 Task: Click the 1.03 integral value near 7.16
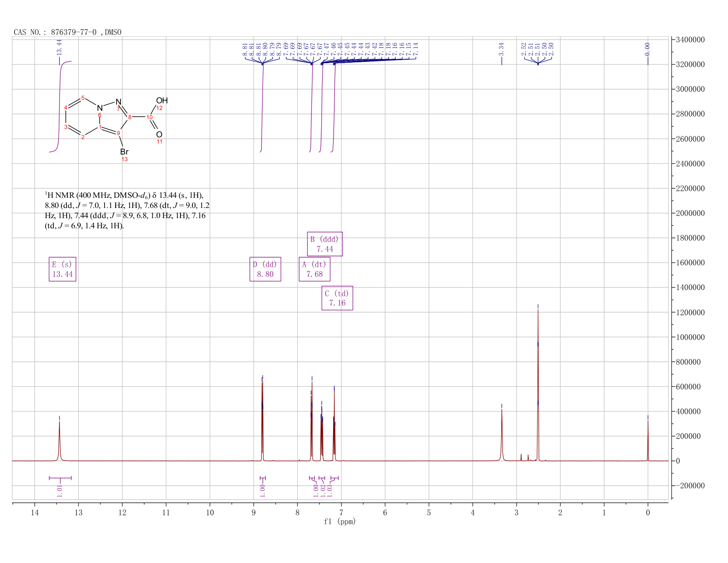click(x=330, y=490)
